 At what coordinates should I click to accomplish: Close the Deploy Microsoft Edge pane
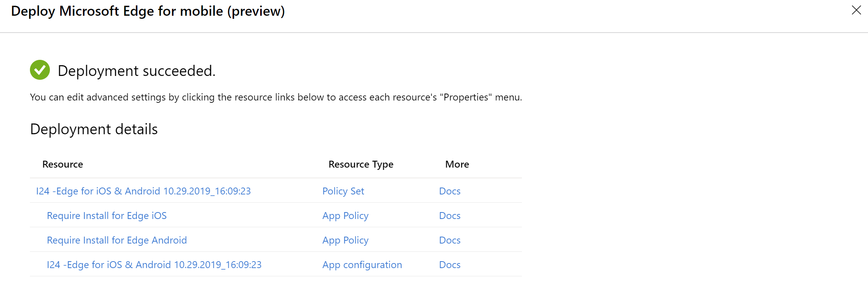(856, 10)
